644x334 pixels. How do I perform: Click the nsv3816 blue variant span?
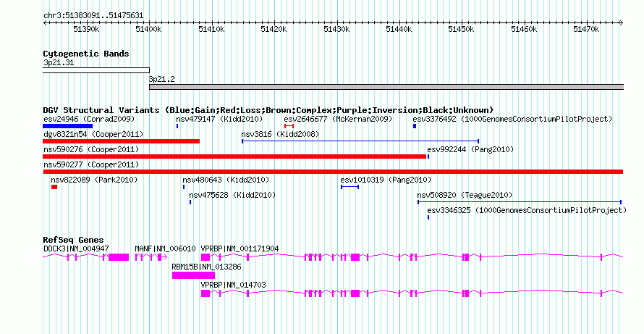(360, 141)
